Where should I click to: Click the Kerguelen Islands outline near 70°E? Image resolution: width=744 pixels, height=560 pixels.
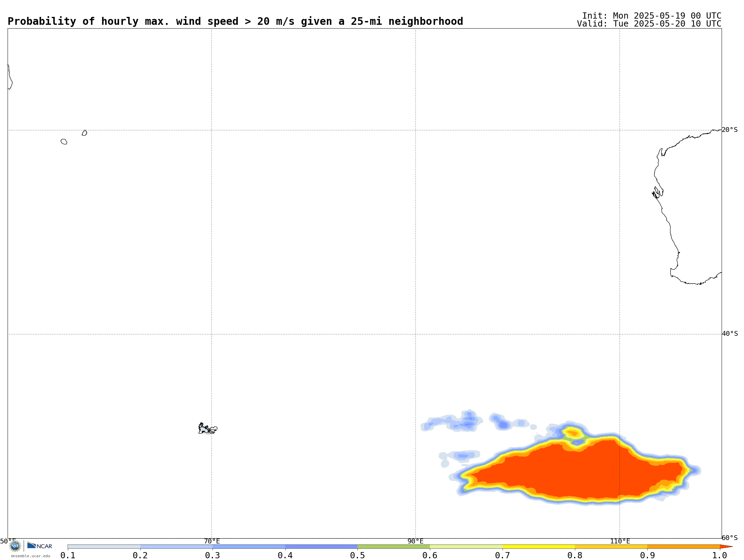[208, 428]
